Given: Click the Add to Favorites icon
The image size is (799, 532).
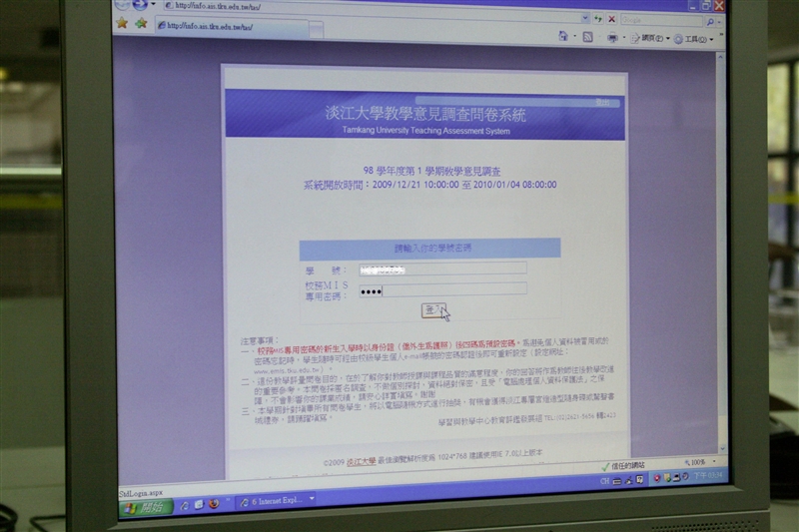Looking at the screenshot, I should pyautogui.click(x=141, y=23).
